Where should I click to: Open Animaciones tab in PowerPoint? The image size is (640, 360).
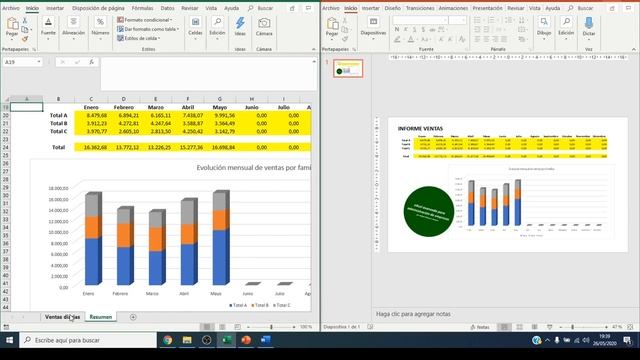[x=453, y=8]
